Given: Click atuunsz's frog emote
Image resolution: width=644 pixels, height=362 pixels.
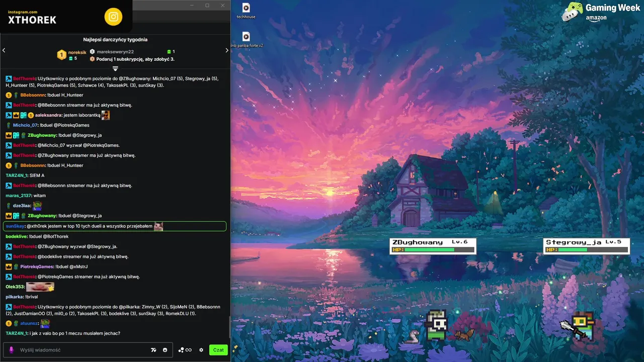Looking at the screenshot, I should [x=45, y=323].
